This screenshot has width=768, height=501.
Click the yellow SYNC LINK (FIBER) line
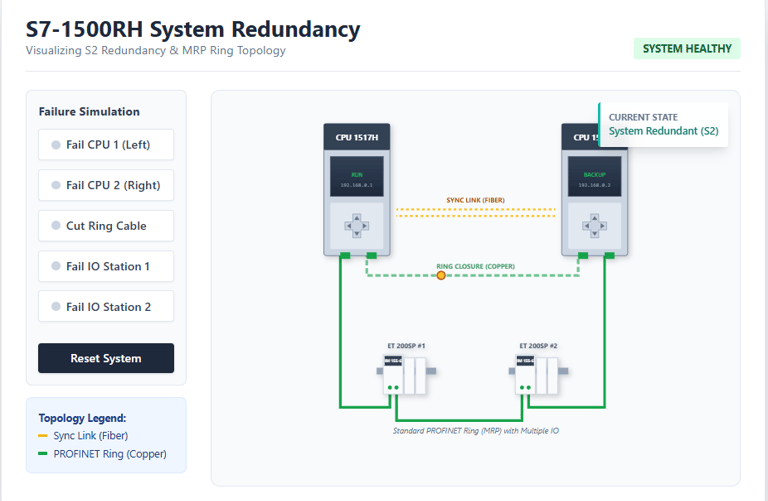point(475,213)
